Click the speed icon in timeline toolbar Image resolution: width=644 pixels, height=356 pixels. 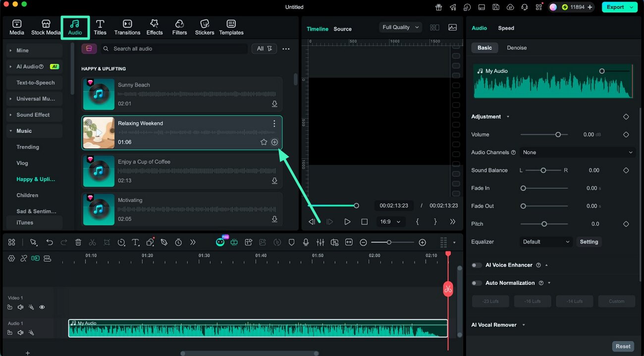point(121,242)
